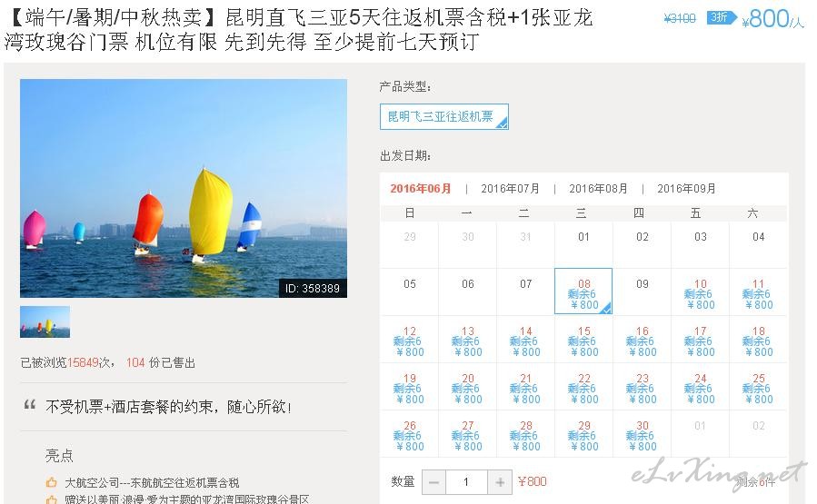Screen dimensions: 817x504
Task: Select departure date June 10
Action: pyautogui.click(x=700, y=293)
